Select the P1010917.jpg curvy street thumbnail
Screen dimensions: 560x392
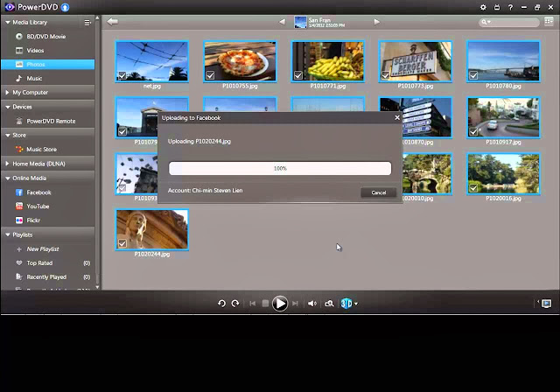pyautogui.click(x=503, y=117)
